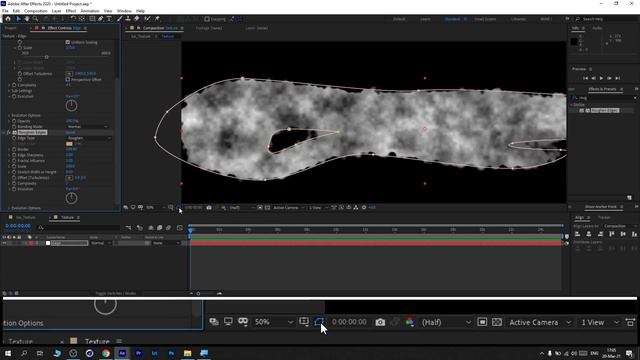Click the Edge Color swatch

[69, 144]
